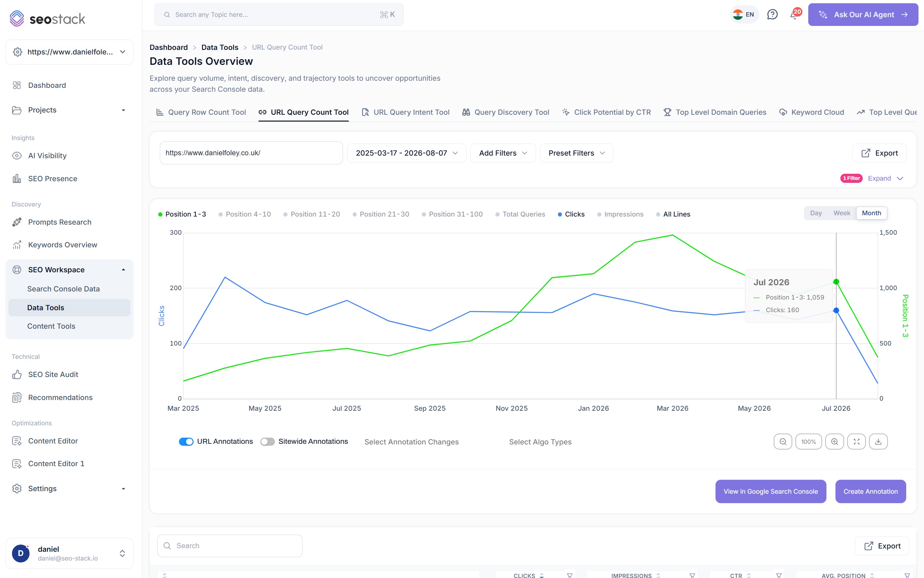Viewport: 924px width, 578px height.
Task: Click the Create Annotation button
Action: (x=871, y=491)
